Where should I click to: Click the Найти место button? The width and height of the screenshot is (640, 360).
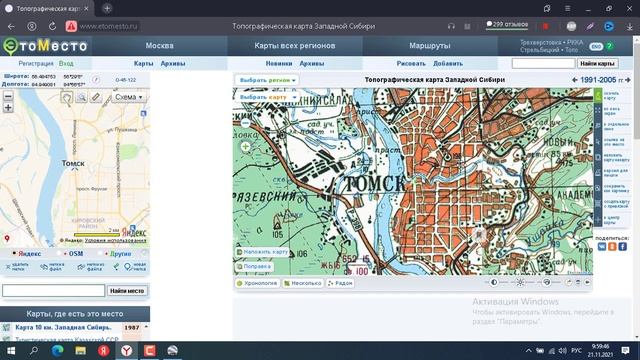pos(127,291)
